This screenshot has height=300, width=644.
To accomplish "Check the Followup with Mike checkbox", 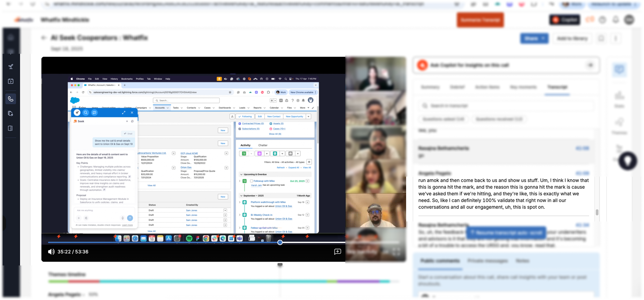I will [x=251, y=181].
